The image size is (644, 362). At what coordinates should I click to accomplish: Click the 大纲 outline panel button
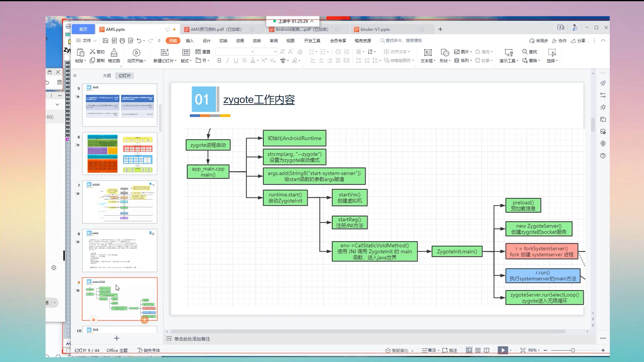(x=107, y=76)
